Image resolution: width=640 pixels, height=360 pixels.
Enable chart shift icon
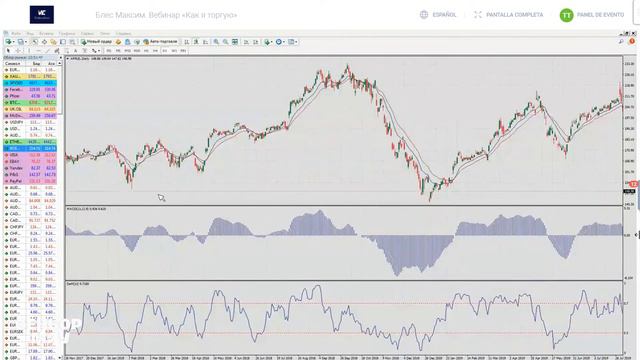[x=256, y=42]
